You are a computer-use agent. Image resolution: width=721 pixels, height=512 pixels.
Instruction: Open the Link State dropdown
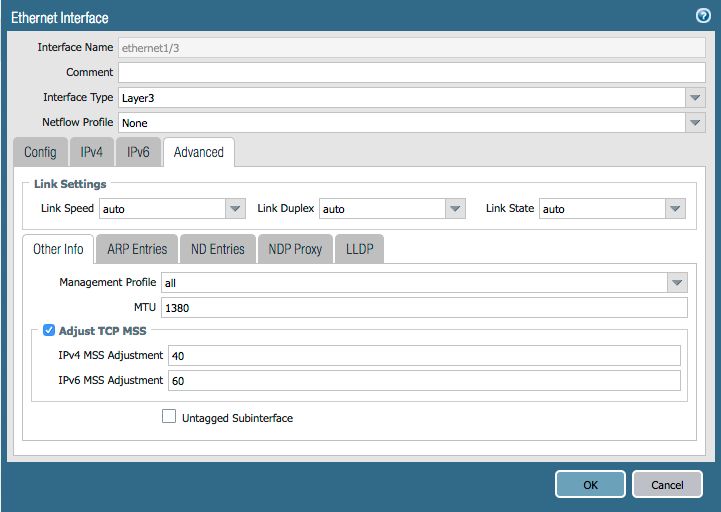click(x=675, y=209)
